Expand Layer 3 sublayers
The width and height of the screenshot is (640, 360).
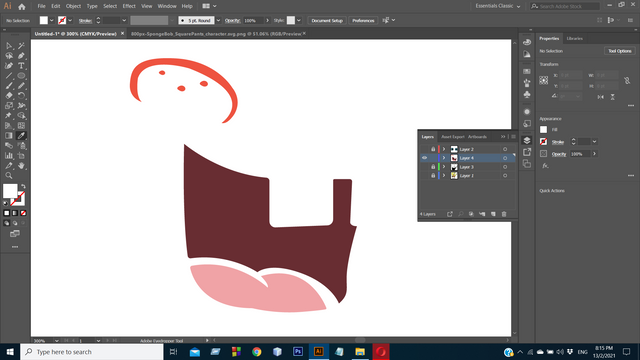click(444, 167)
